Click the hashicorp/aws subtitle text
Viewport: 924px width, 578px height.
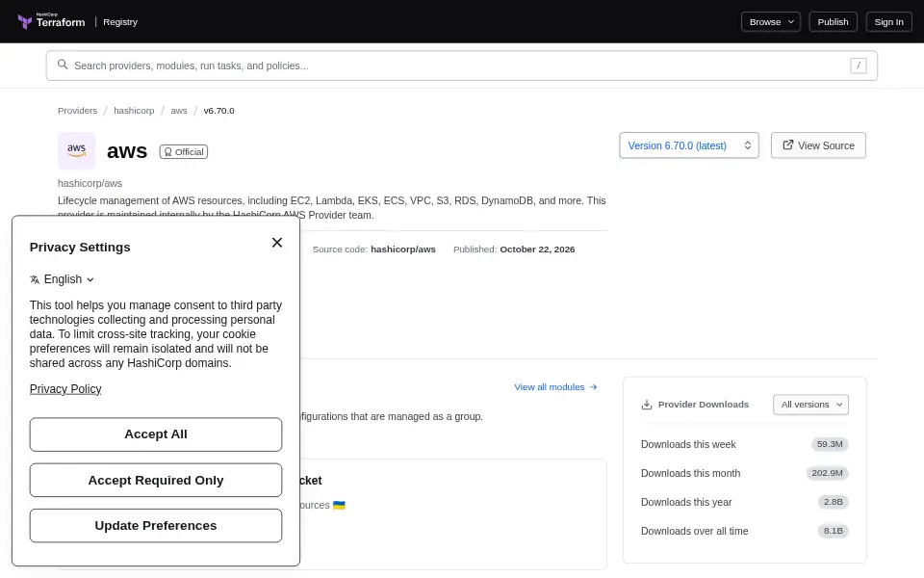[x=90, y=183]
